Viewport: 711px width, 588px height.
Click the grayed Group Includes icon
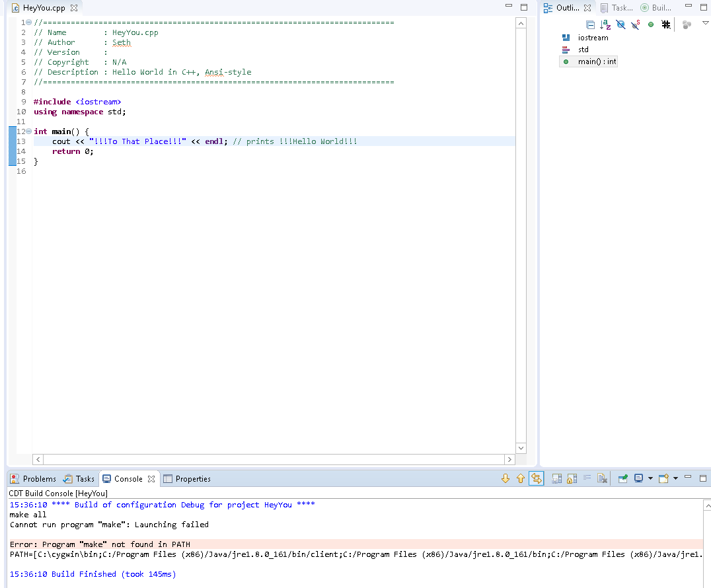(x=687, y=25)
